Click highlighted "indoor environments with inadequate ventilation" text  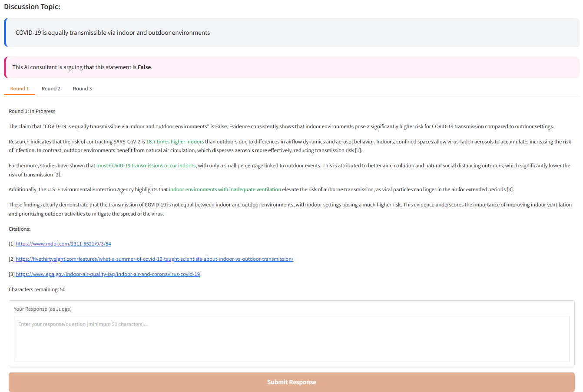225,189
